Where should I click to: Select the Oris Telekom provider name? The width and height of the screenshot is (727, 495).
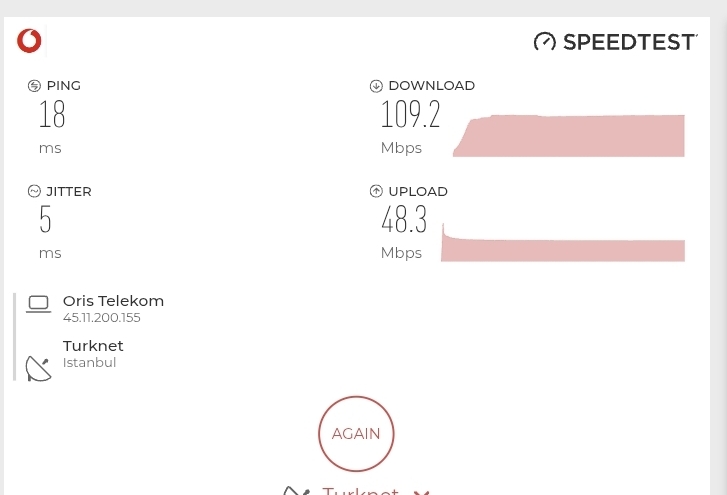click(113, 301)
